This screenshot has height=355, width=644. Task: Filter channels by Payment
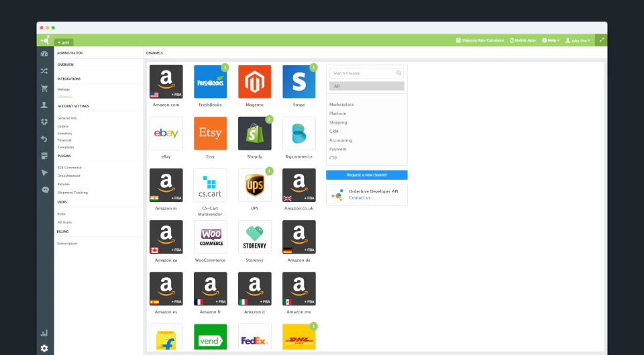[x=338, y=149]
